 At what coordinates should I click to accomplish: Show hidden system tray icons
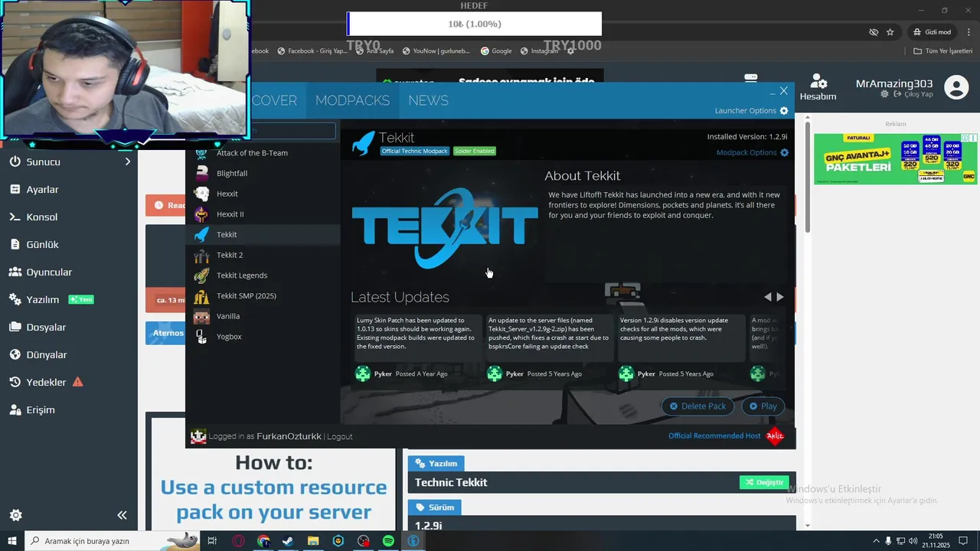pos(876,541)
